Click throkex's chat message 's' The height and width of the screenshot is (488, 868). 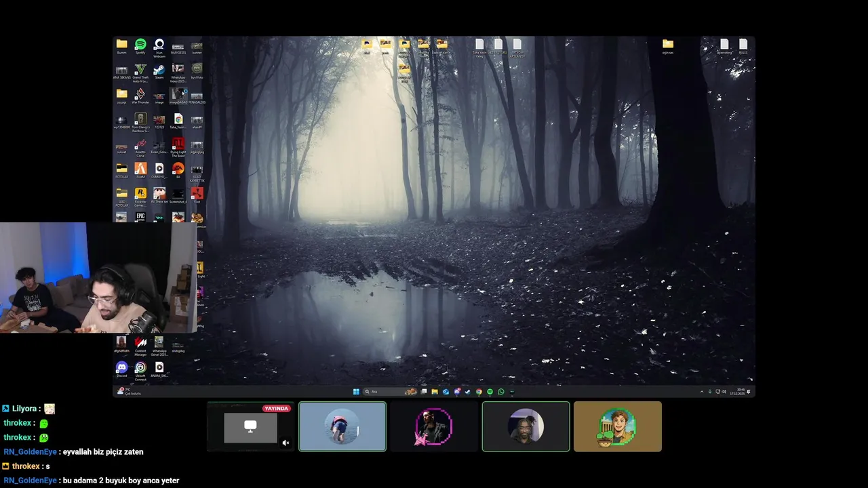click(x=47, y=466)
